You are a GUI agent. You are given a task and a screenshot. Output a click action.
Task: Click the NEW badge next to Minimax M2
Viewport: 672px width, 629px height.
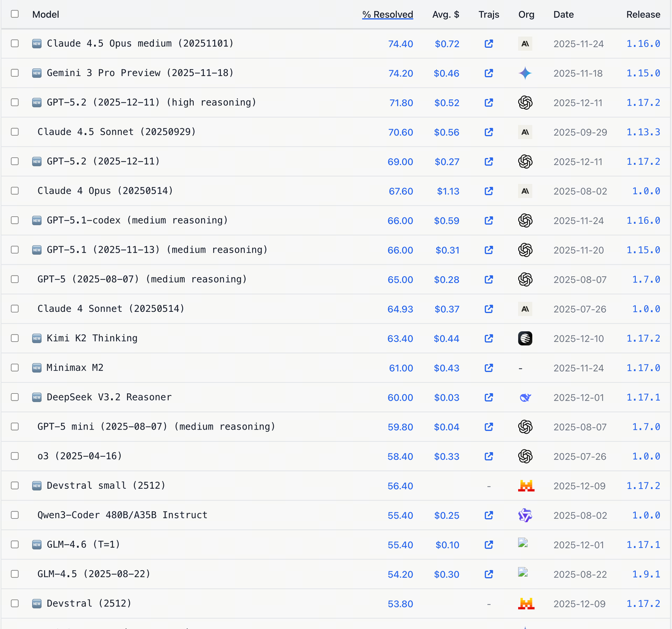coord(37,368)
